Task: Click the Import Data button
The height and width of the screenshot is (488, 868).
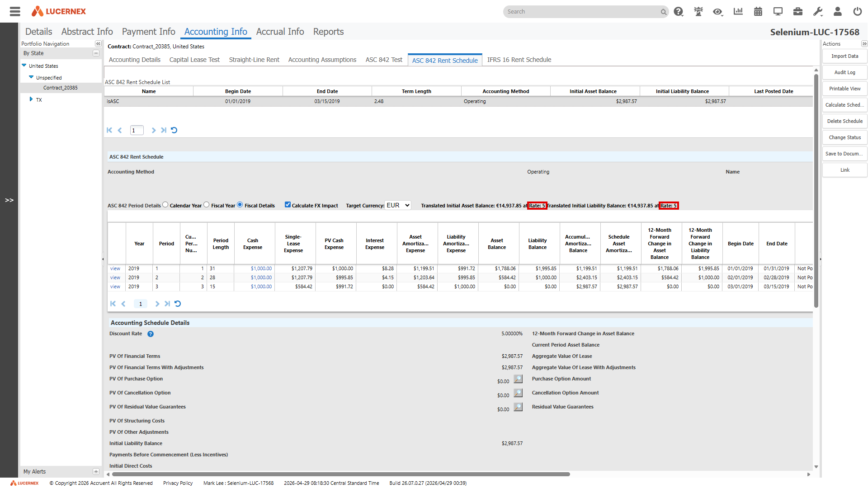Action: coord(844,56)
